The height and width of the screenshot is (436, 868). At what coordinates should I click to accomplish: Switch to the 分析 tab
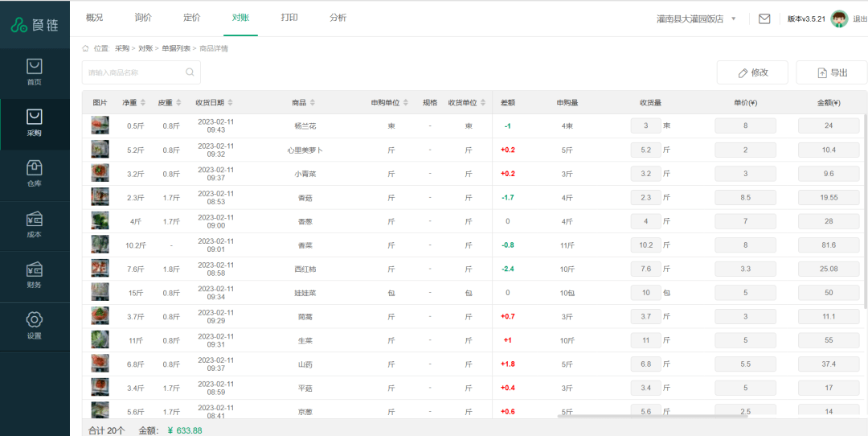(338, 18)
